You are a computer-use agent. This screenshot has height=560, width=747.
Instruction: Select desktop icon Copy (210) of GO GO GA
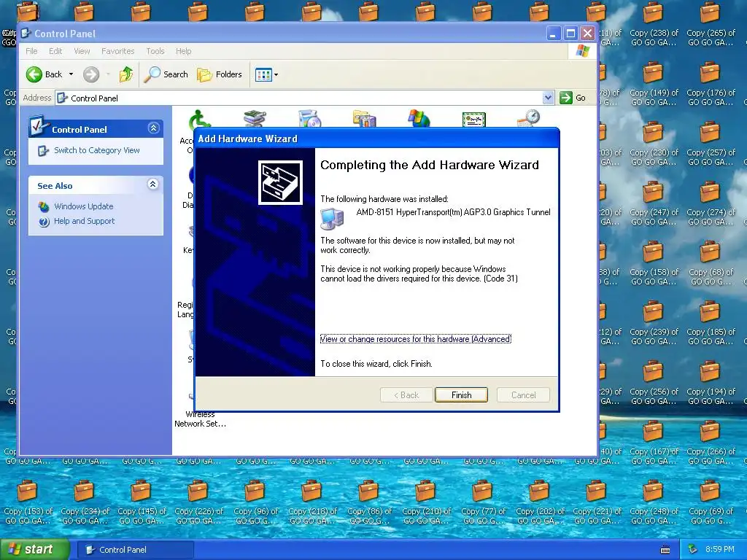426,502
